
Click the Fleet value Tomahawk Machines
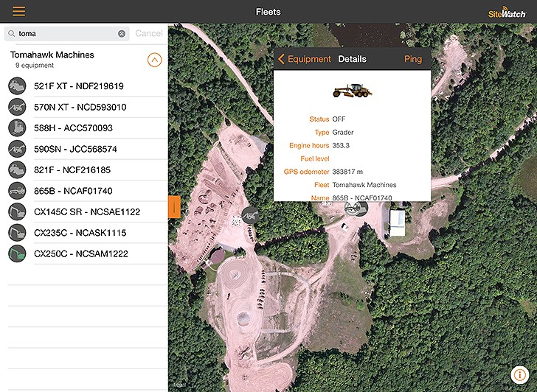click(x=364, y=185)
